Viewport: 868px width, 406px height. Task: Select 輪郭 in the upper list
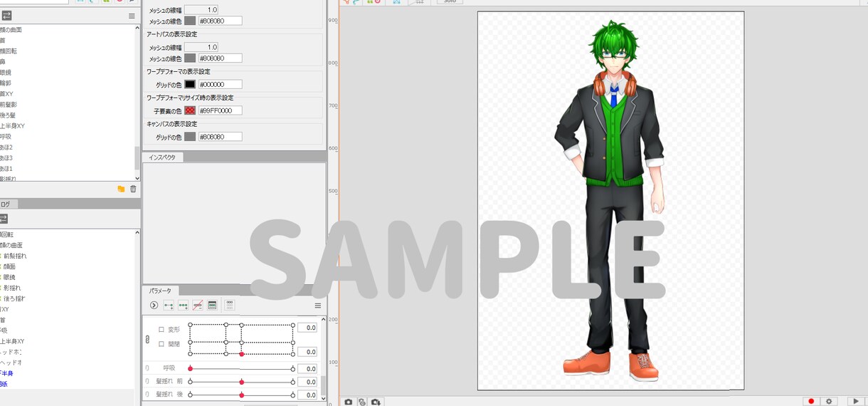point(6,83)
